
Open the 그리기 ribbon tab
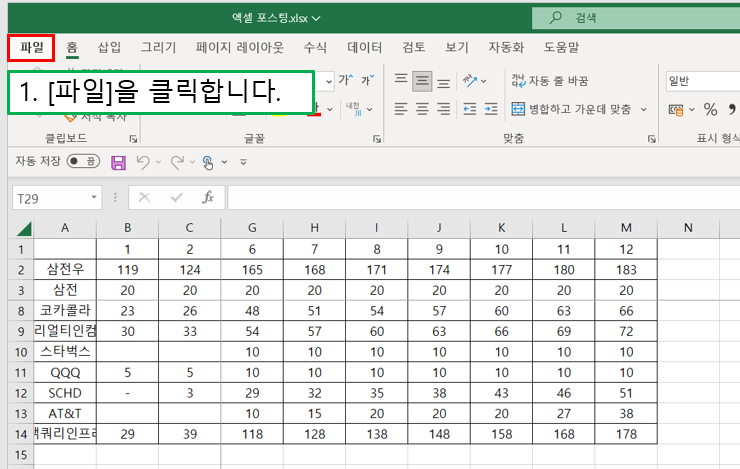point(159,48)
